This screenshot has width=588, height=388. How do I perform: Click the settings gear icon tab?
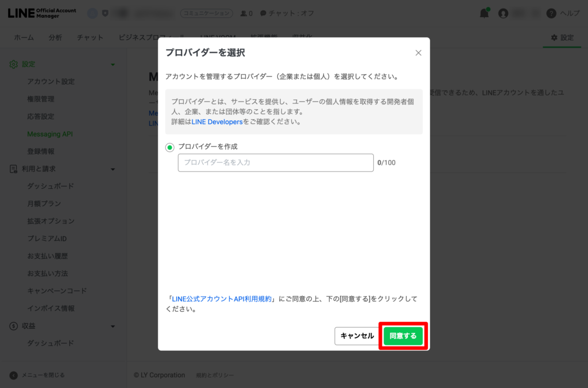554,37
